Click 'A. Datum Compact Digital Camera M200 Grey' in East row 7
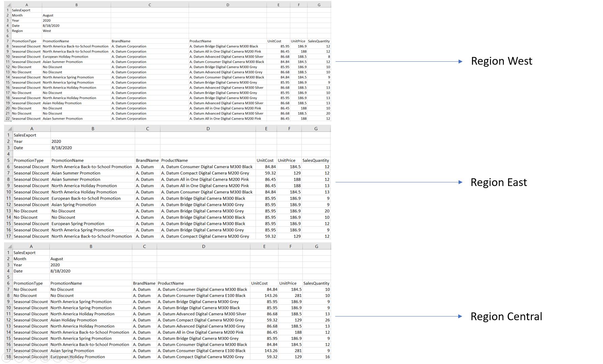 [x=205, y=173]
